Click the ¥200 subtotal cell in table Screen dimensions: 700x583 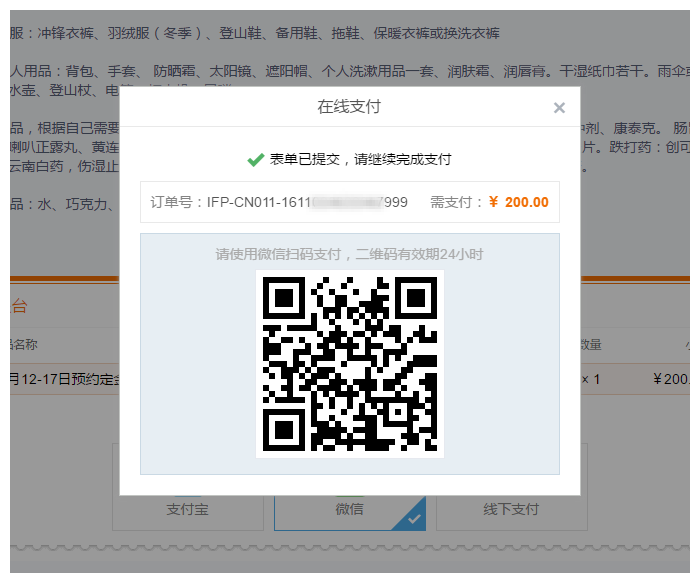671,379
